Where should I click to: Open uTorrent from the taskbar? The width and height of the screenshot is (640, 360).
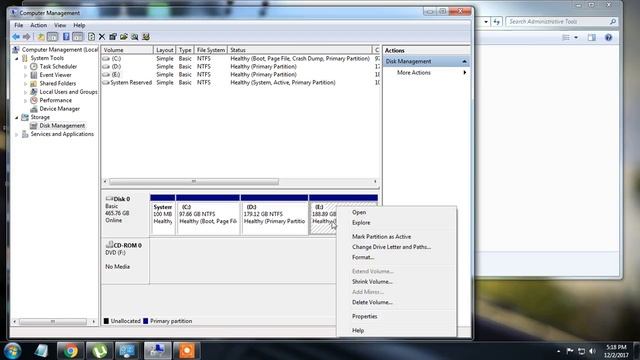100,351
